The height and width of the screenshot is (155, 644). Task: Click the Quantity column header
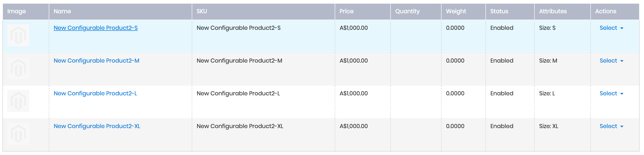tap(407, 11)
